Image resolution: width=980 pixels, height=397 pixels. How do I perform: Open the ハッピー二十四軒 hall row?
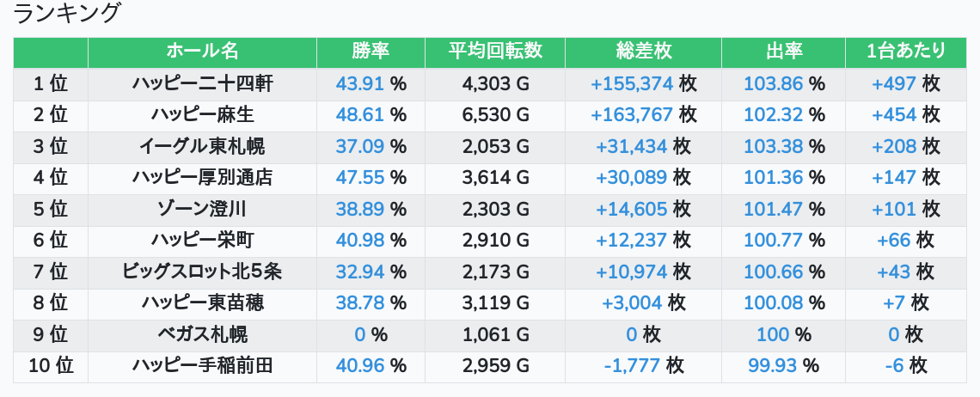click(202, 83)
